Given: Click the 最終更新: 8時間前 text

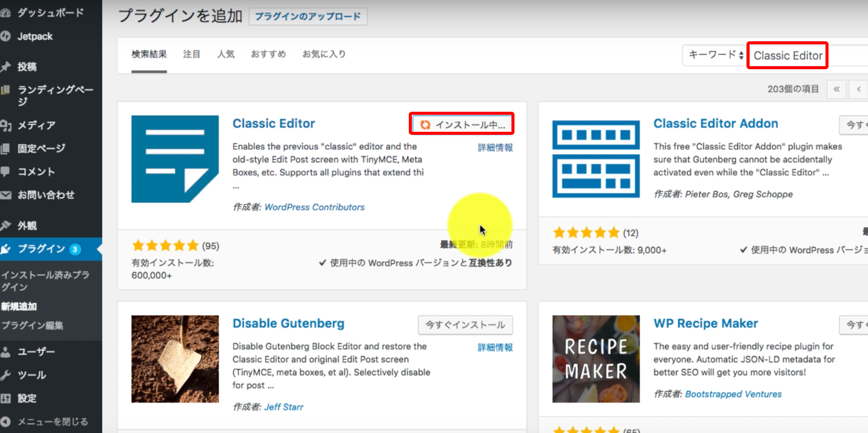Looking at the screenshot, I should [476, 245].
